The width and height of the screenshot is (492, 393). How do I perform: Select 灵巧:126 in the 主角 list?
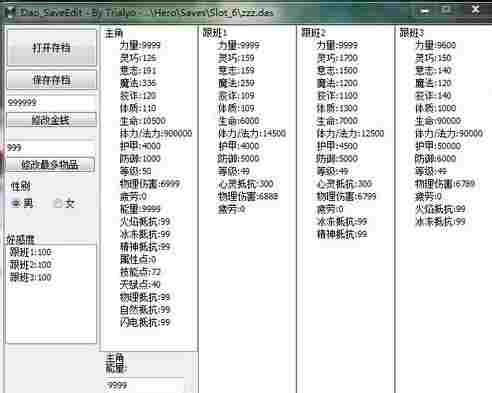click(x=138, y=58)
